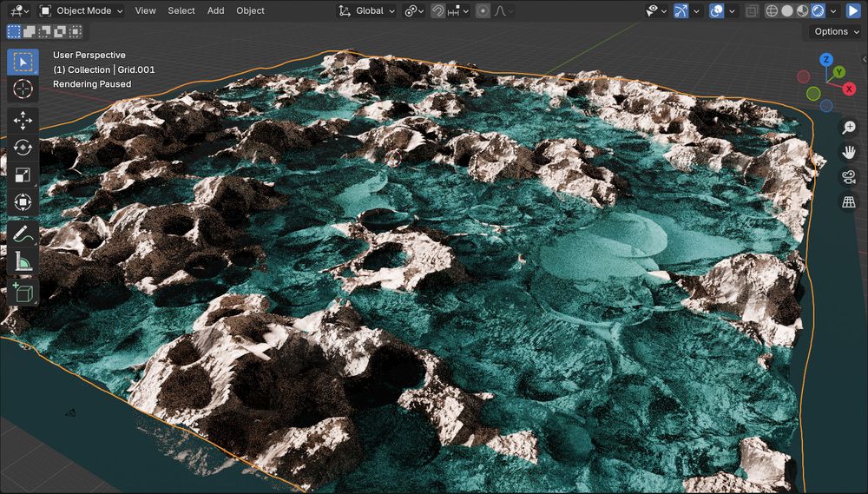Click the negative Y axis gizmo circle
The image size is (868, 494).
[813, 94]
